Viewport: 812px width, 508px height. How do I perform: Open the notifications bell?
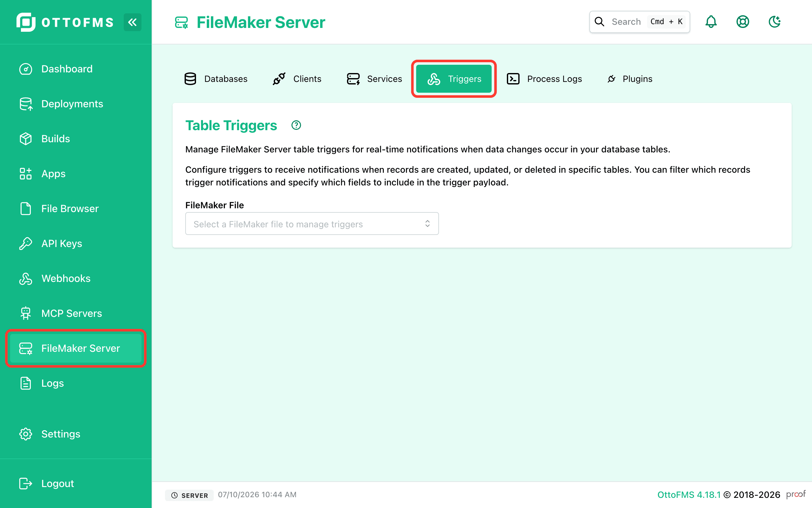(x=711, y=22)
